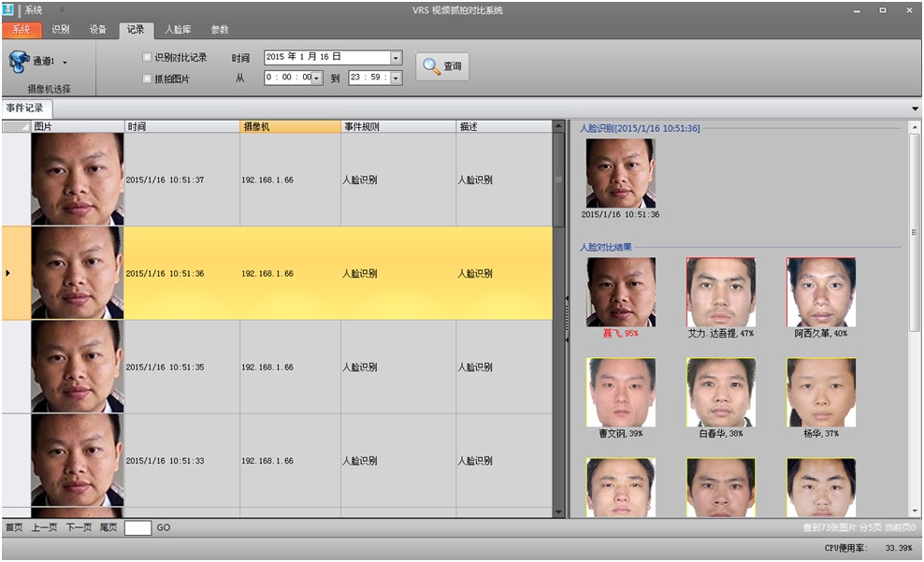Open snapshot thumbnail in the 10:51:36 row
Viewport: 924px width, 562px height.
click(78, 273)
